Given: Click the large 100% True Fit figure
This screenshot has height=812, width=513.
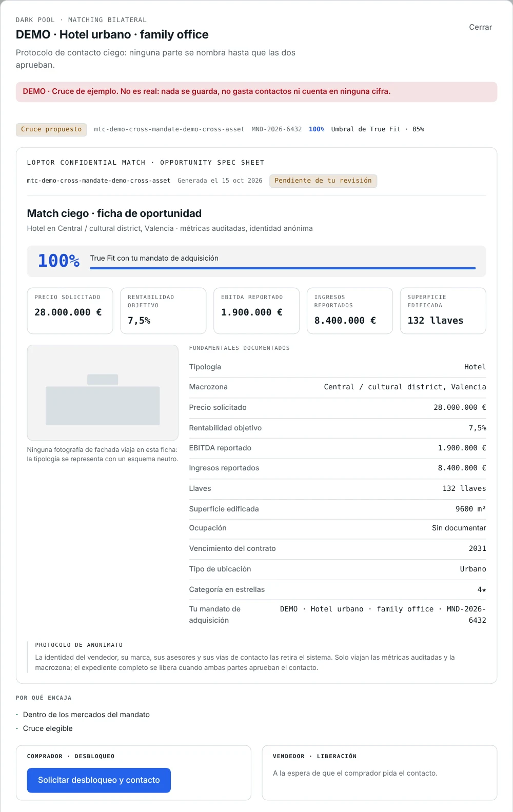Looking at the screenshot, I should (58, 261).
